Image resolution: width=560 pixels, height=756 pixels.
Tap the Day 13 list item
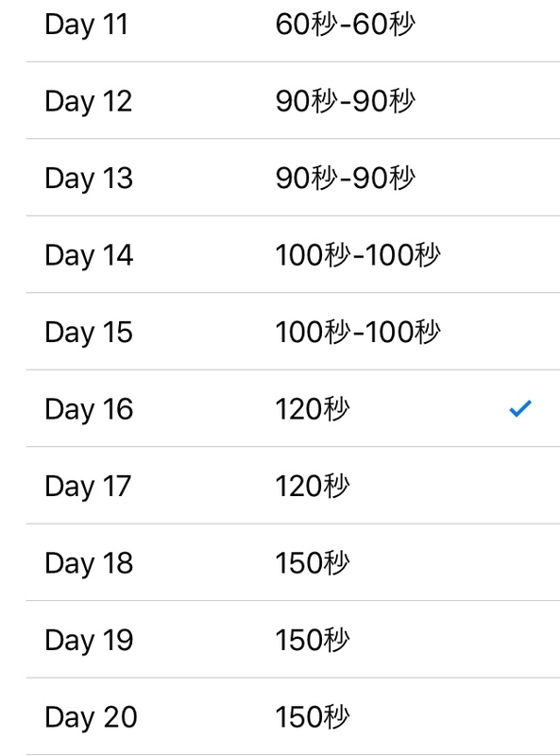click(x=293, y=178)
